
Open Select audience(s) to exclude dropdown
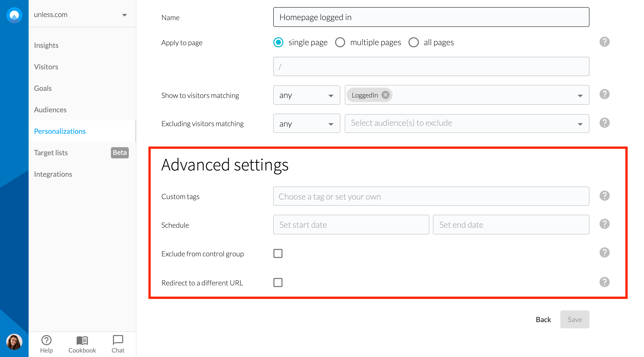pyautogui.click(x=466, y=123)
